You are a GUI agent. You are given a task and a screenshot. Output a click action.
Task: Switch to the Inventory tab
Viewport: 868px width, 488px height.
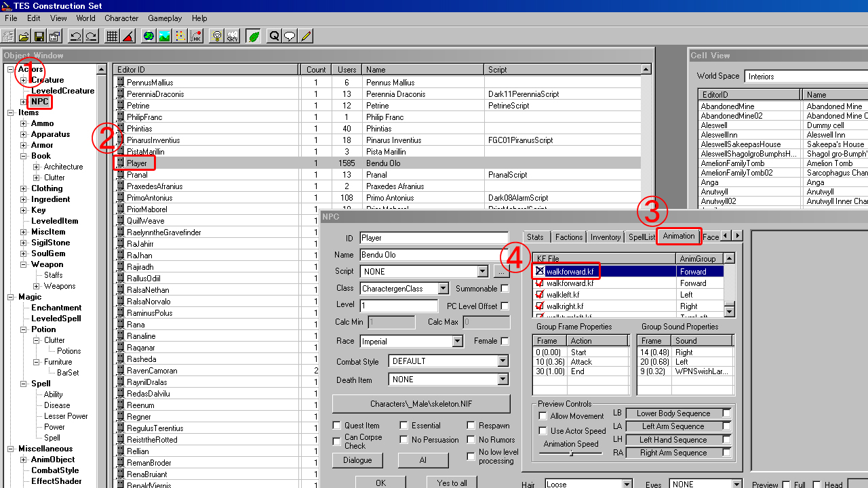605,237
